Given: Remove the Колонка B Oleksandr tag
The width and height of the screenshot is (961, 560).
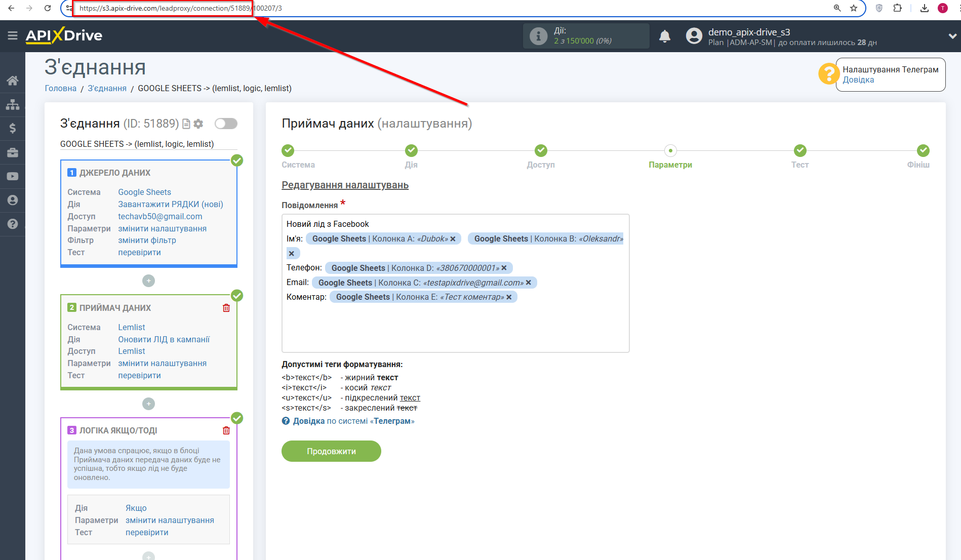Looking at the screenshot, I should point(292,253).
